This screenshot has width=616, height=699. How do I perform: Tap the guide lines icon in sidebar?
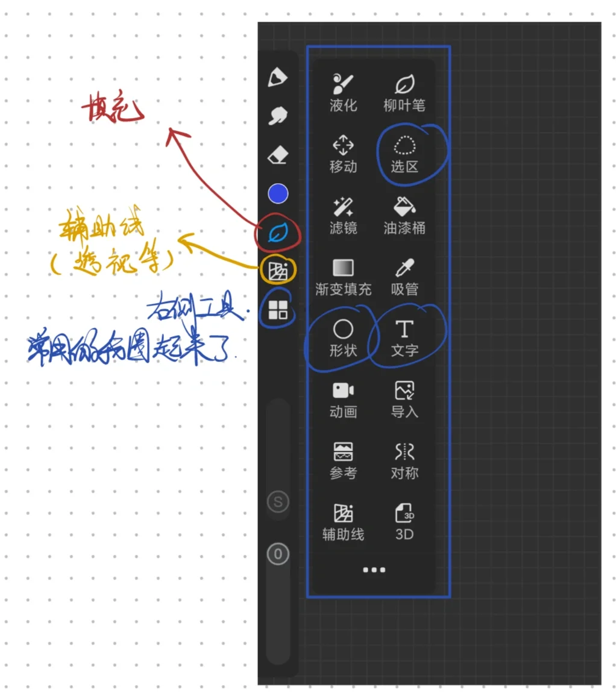coord(278,271)
